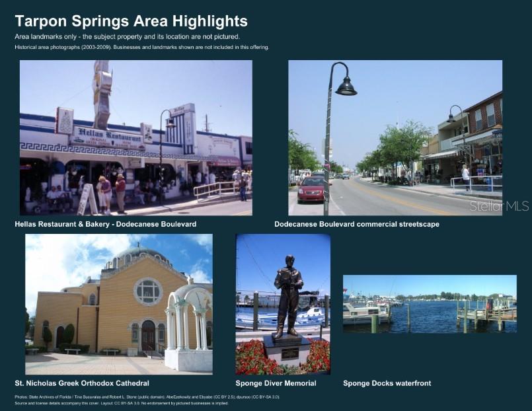
Task: Click the Tarpon Springs Area Highlights title
Action: [x=132, y=21]
